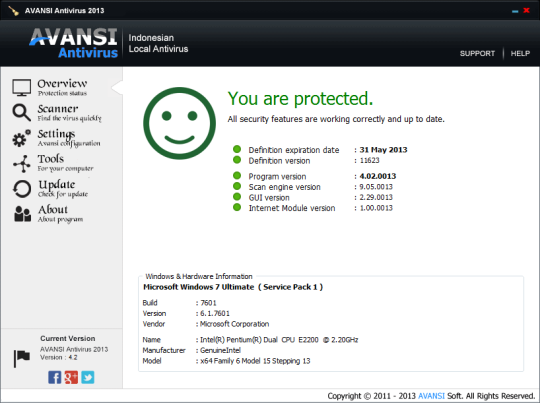Click the flag icon beside Current Version

tap(22, 358)
